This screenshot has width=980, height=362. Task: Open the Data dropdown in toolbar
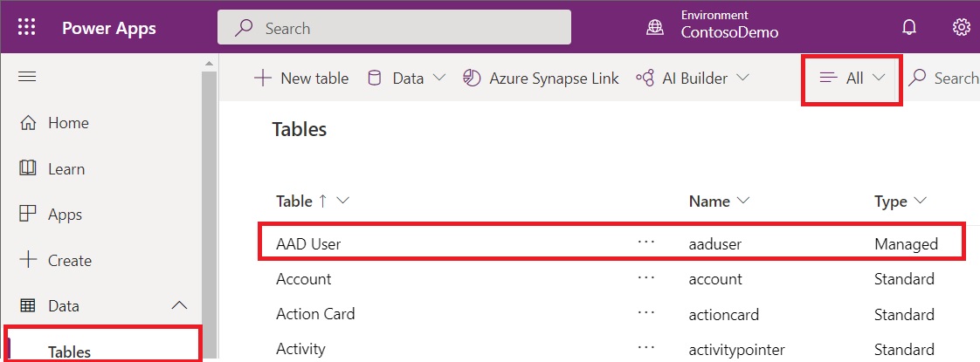coord(406,79)
